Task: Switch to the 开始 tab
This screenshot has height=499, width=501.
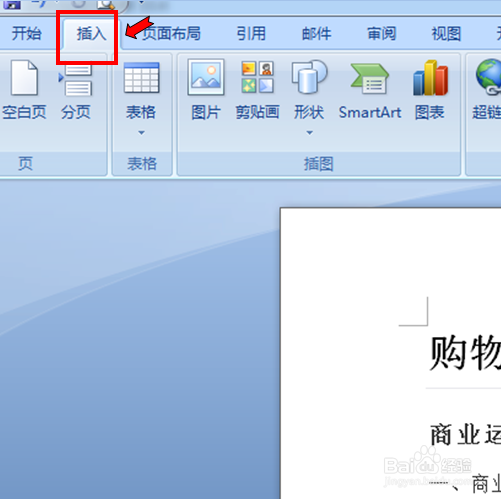Action: (x=27, y=34)
